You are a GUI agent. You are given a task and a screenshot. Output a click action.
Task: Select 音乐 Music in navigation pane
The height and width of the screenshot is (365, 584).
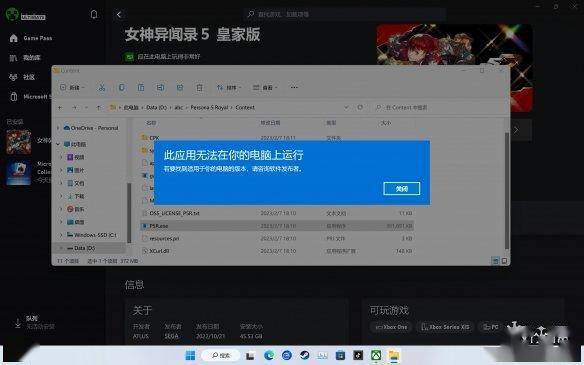pos(76,209)
